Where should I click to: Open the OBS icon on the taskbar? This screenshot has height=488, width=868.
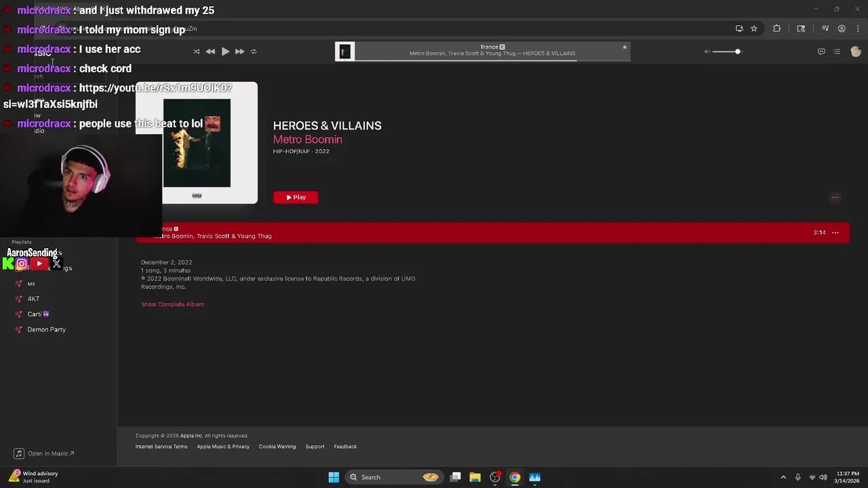point(495,477)
